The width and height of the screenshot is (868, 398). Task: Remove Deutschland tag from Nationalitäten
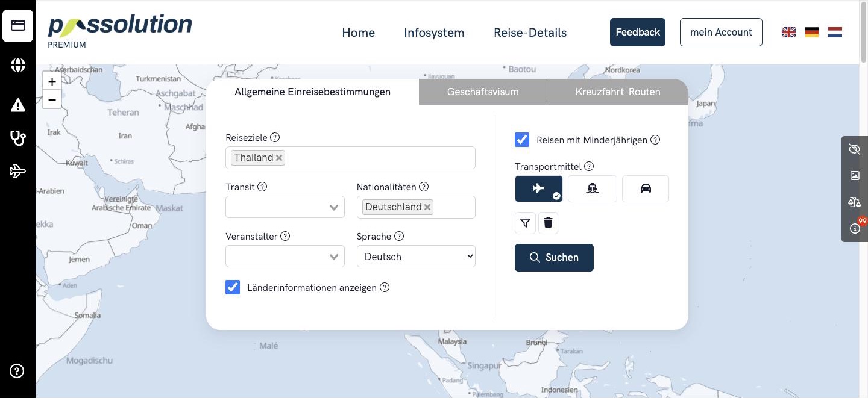tap(427, 207)
